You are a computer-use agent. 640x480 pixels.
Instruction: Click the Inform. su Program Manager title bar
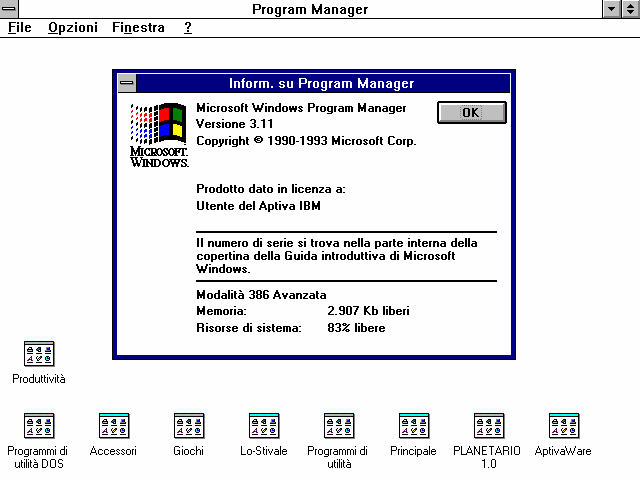[322, 83]
